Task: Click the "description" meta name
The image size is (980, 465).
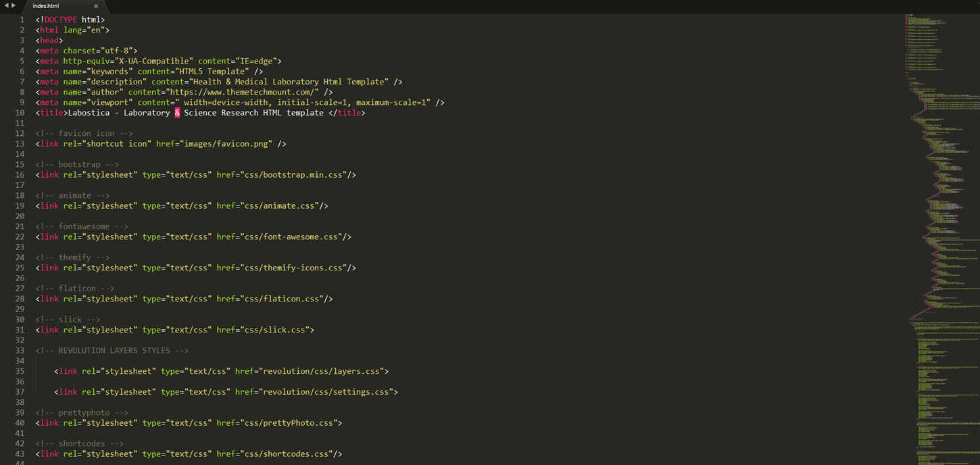Action: point(117,82)
